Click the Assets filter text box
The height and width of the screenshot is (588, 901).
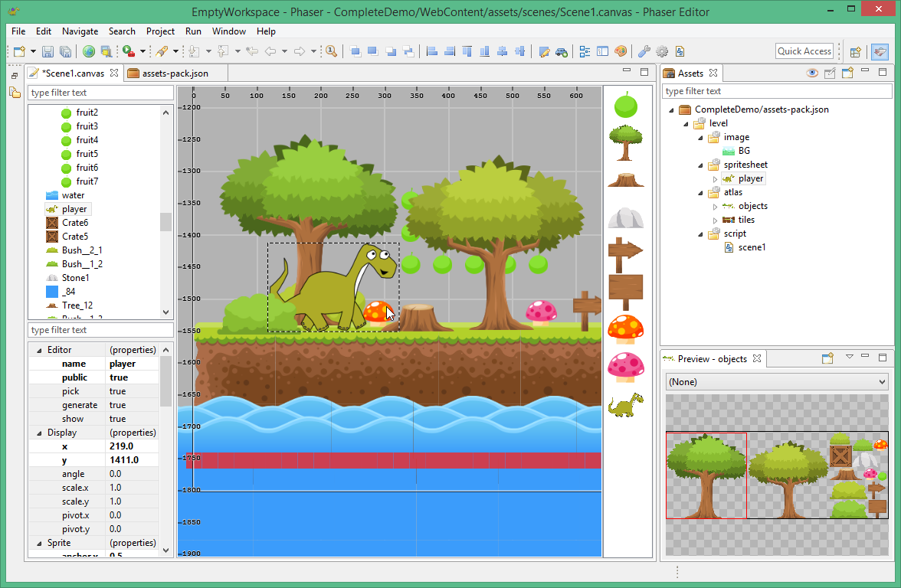(778, 90)
